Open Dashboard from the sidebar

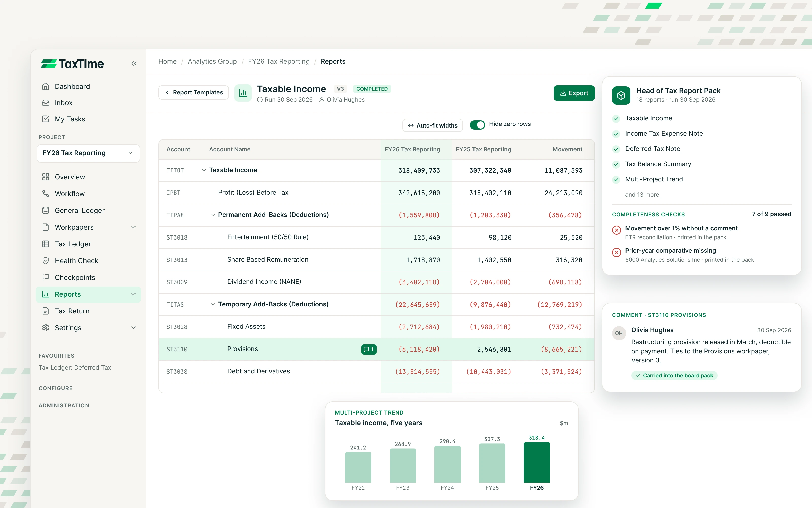88,86
